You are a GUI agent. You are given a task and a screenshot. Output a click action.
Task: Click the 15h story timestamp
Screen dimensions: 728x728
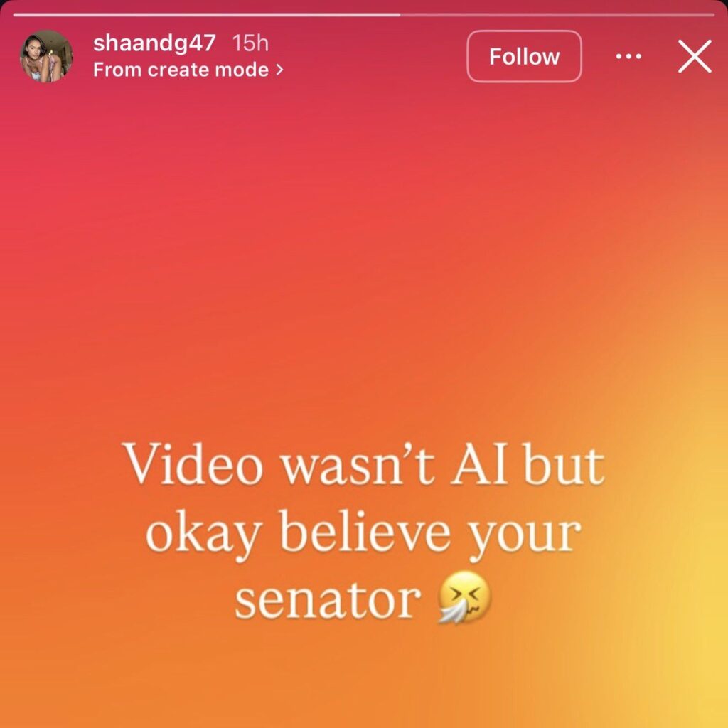(250, 43)
